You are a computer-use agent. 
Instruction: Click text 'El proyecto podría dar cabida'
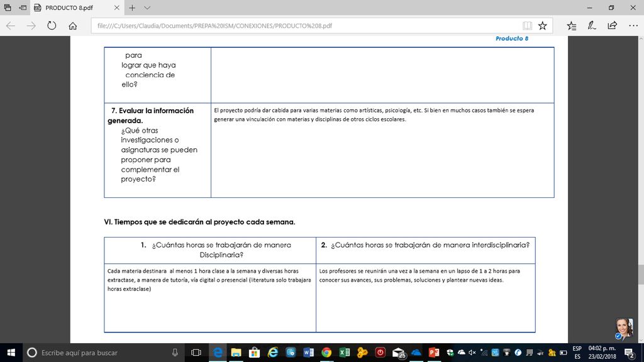pyautogui.click(x=374, y=115)
